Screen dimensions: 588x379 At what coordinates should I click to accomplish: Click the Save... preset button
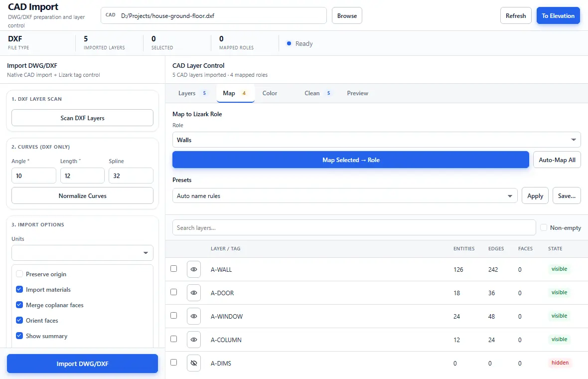(567, 196)
